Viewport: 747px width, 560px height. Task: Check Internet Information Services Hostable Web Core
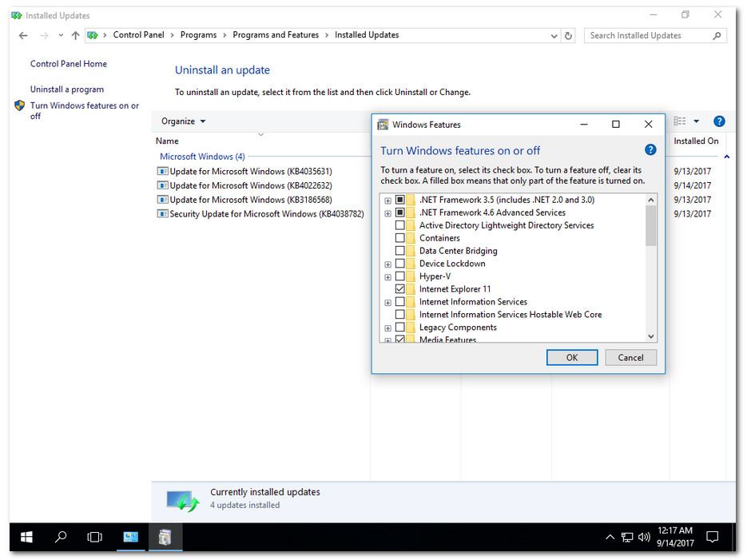[400, 314]
